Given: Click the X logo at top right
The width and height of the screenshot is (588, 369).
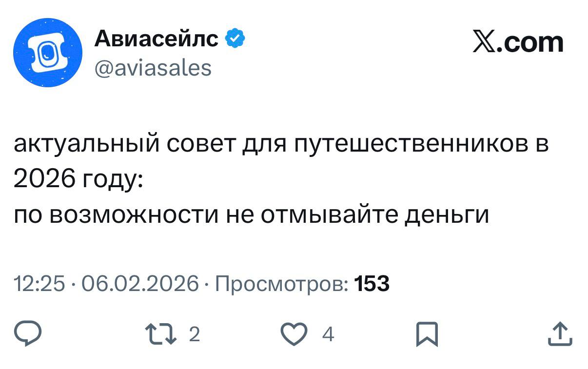Looking at the screenshot, I should pyautogui.click(x=484, y=43).
